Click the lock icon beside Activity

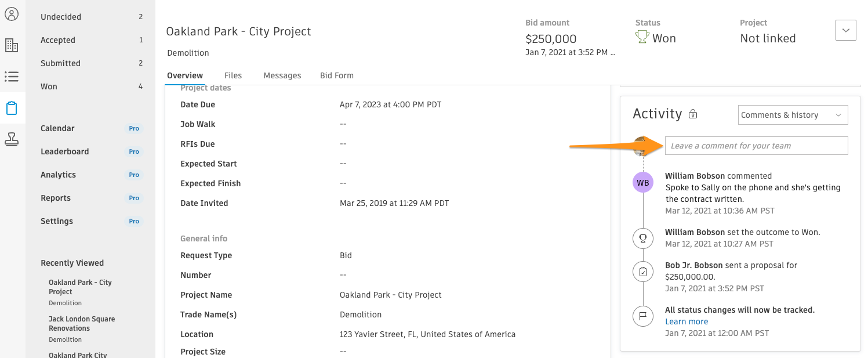pyautogui.click(x=693, y=114)
